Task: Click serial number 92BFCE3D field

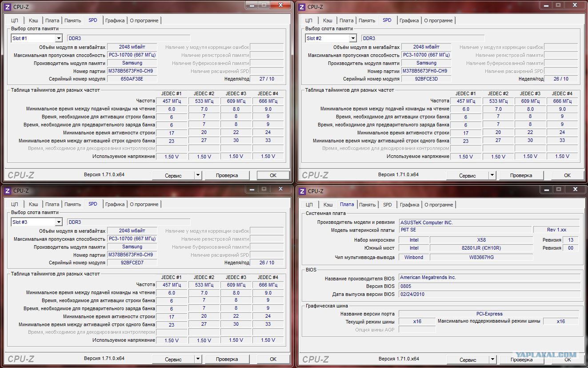Action: point(426,79)
